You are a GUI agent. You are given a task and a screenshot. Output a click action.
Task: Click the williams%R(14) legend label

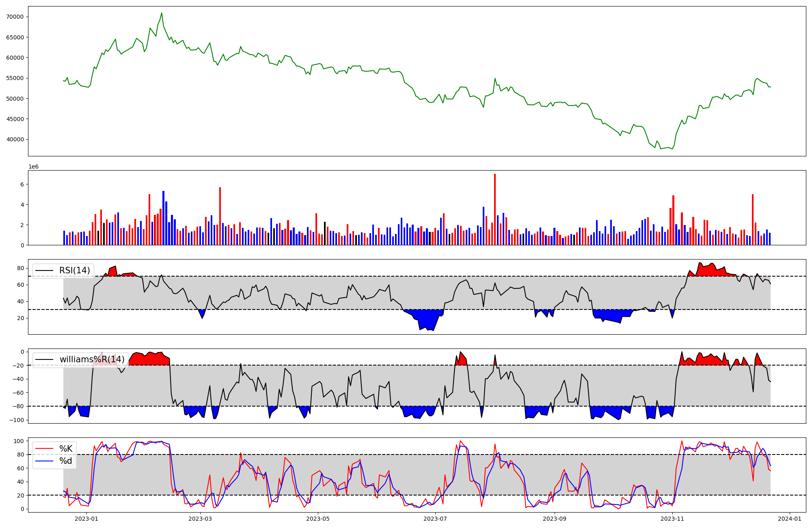pyautogui.click(x=92, y=359)
